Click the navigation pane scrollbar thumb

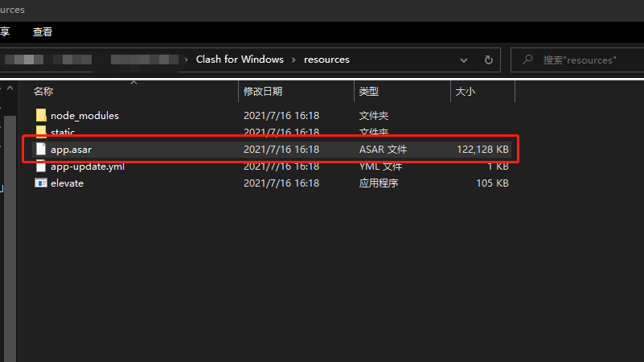pyautogui.click(x=10, y=238)
